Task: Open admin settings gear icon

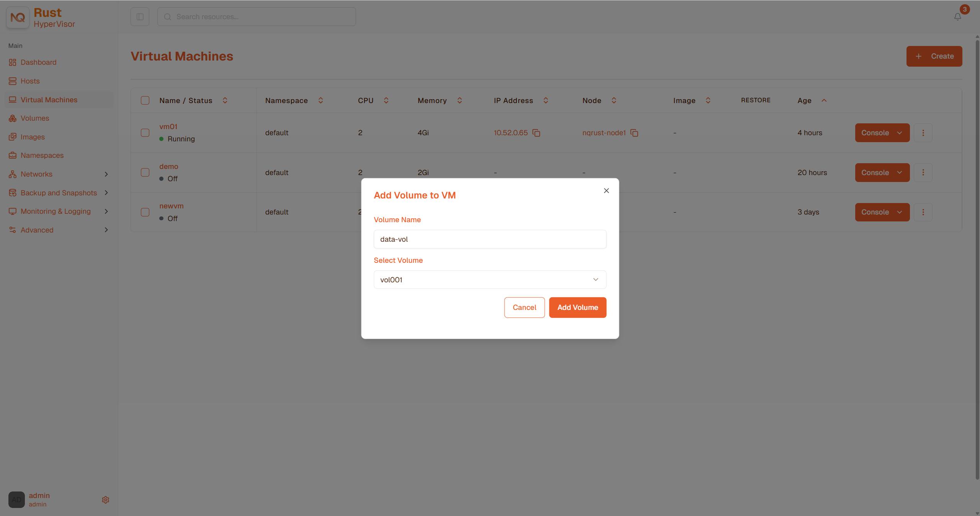Action: (x=106, y=500)
